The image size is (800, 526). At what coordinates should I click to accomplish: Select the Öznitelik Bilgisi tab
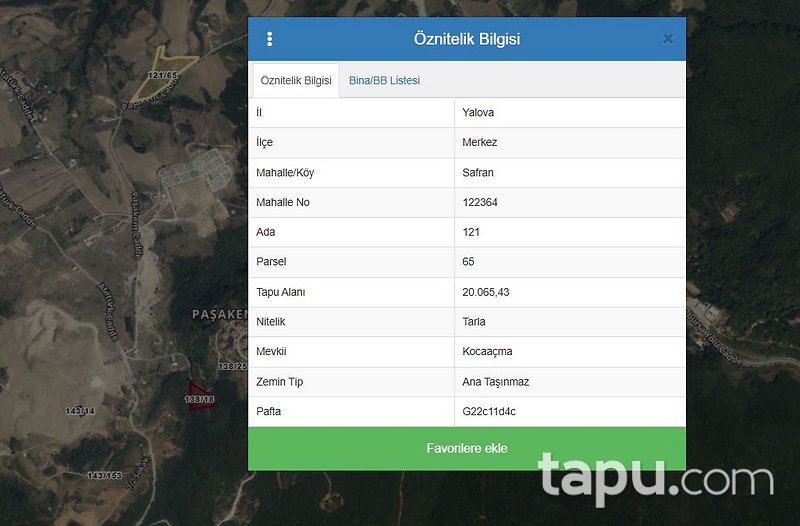296,80
